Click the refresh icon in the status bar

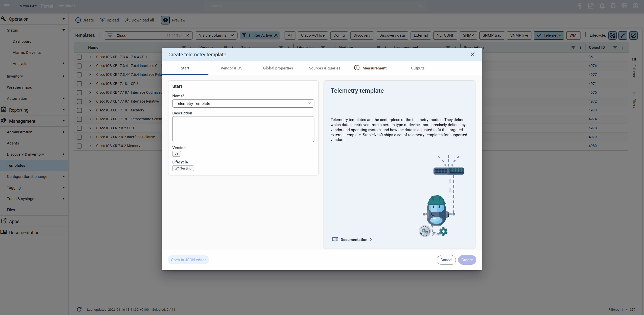point(79,309)
